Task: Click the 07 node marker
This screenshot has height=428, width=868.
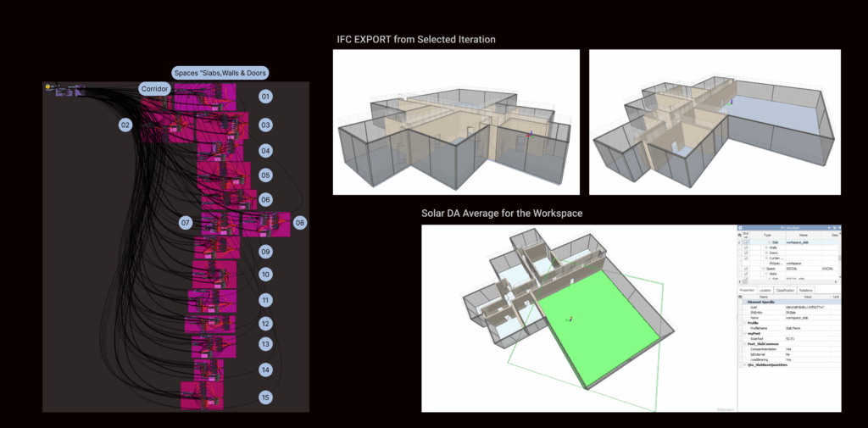Action: click(186, 223)
